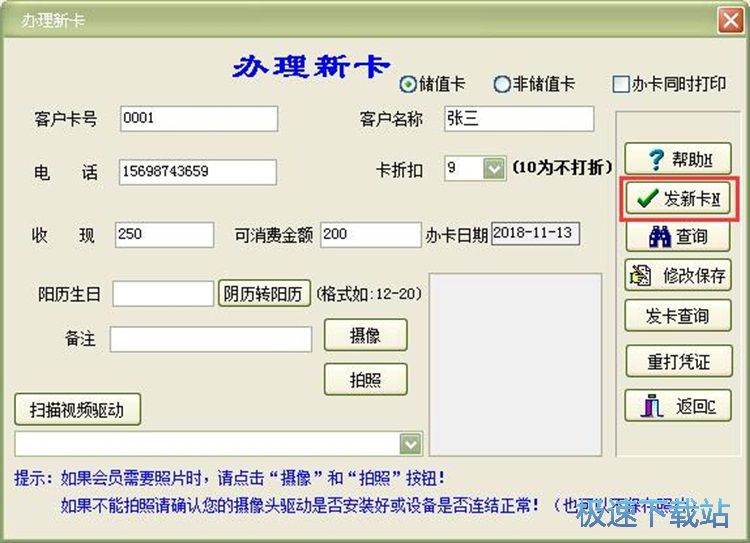This screenshot has height=543, width=750.
Task: Click the 阳历生日 input field
Action: point(163,293)
